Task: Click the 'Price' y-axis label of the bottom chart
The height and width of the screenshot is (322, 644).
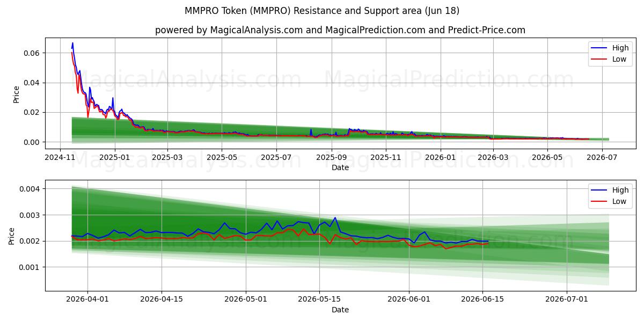Action: click(12, 236)
